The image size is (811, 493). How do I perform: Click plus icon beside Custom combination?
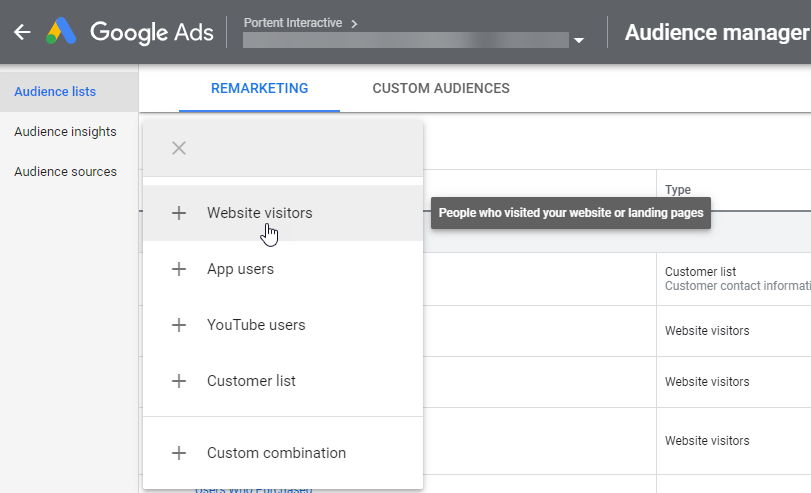point(179,453)
